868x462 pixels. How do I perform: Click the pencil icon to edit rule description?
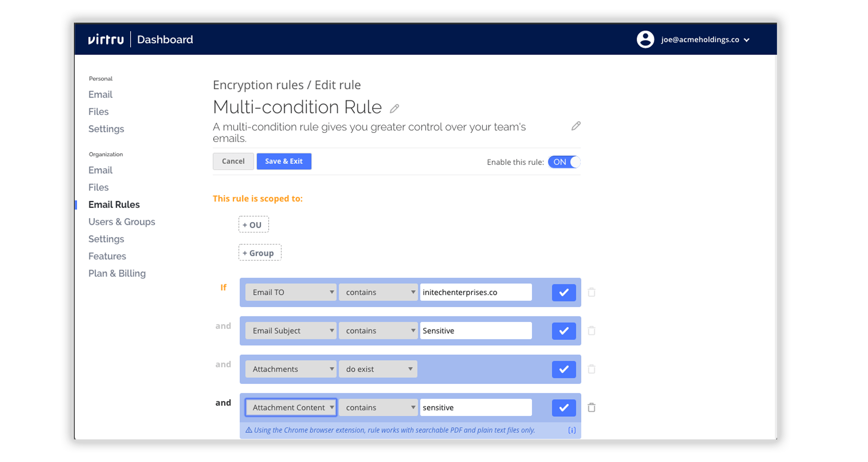[x=576, y=126]
